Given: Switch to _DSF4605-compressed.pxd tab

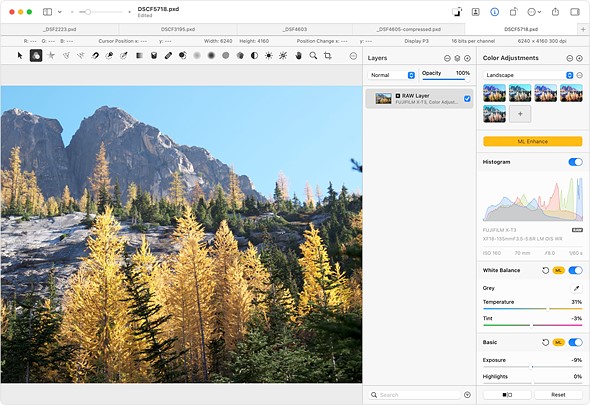Looking at the screenshot, I should [409, 29].
